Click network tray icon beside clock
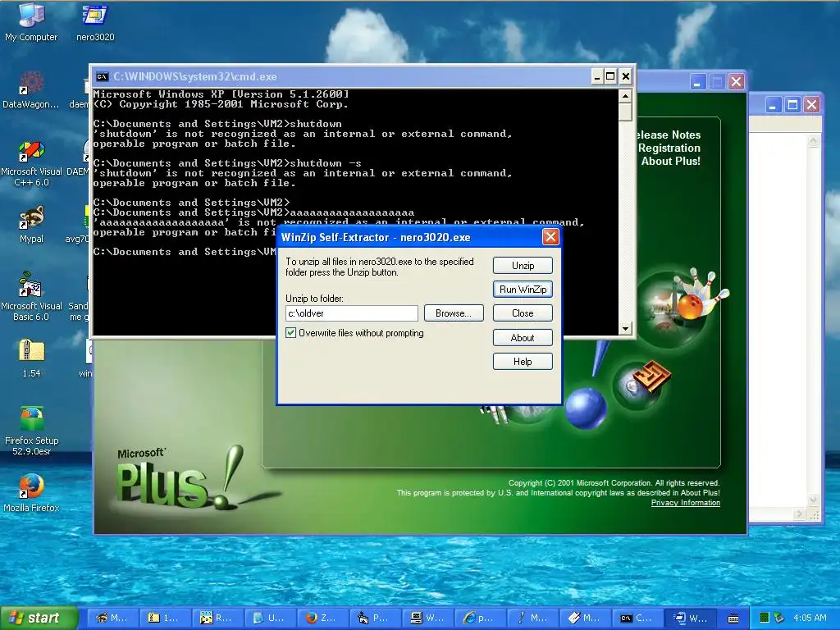This screenshot has height=630, width=840. [779, 618]
